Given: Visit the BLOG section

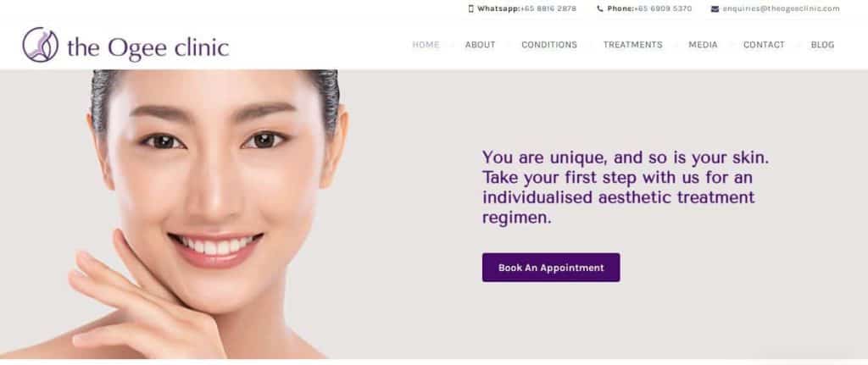Looking at the screenshot, I should (x=822, y=45).
